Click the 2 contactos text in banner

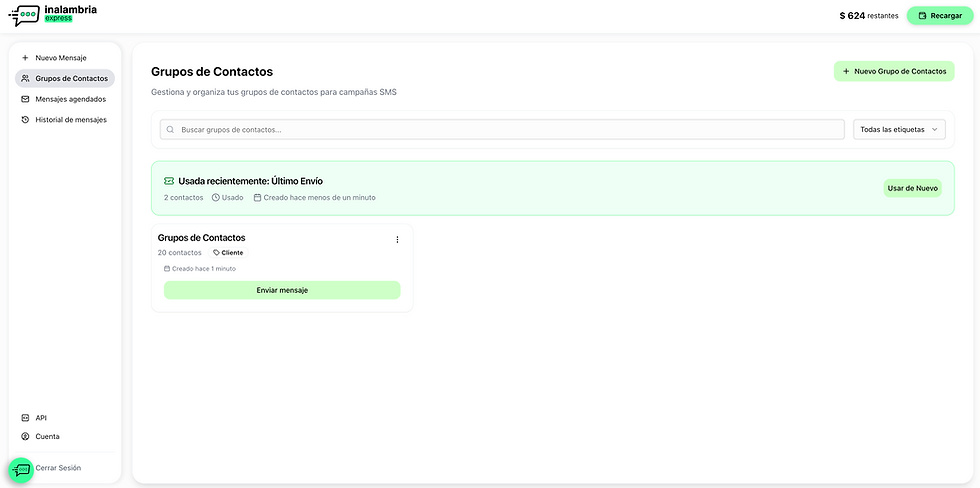pyautogui.click(x=183, y=197)
